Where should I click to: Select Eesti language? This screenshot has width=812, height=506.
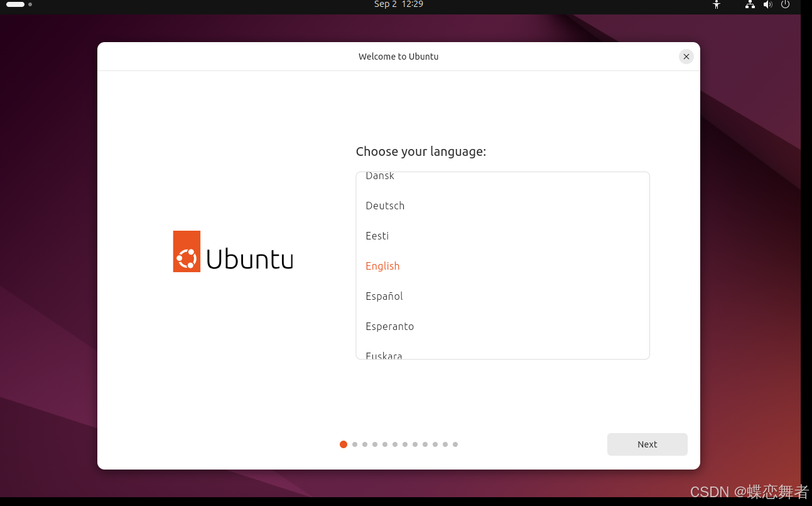502,236
